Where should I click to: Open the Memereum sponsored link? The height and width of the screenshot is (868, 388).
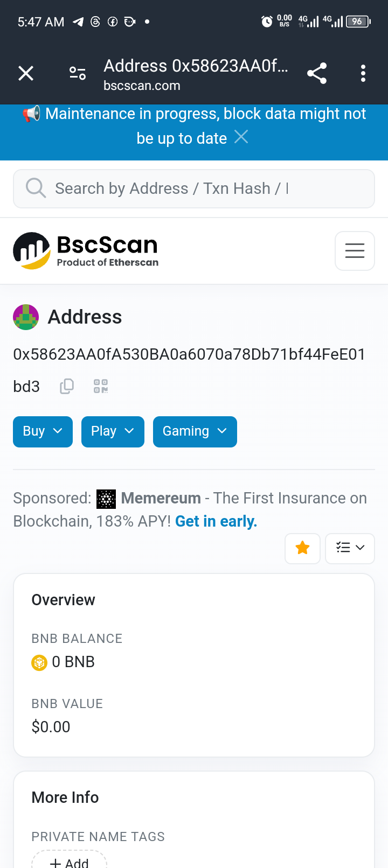tap(161, 498)
